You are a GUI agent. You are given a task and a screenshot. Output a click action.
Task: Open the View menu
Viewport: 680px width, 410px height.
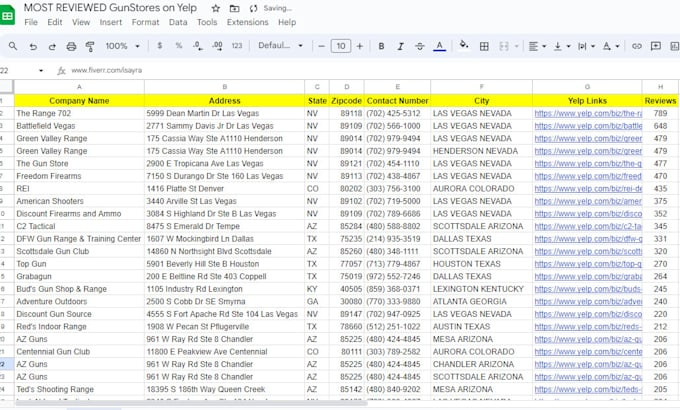81,22
